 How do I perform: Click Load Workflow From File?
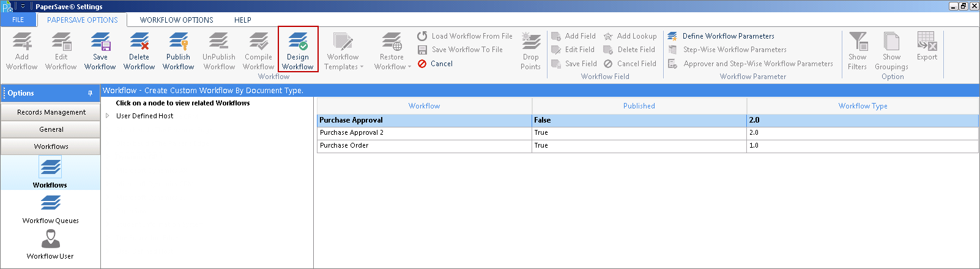coord(465,36)
